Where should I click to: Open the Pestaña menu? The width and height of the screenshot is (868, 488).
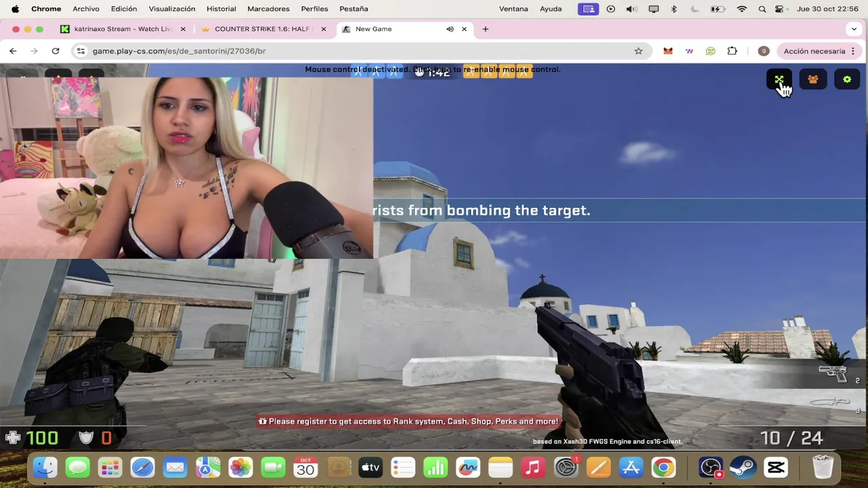[354, 9]
